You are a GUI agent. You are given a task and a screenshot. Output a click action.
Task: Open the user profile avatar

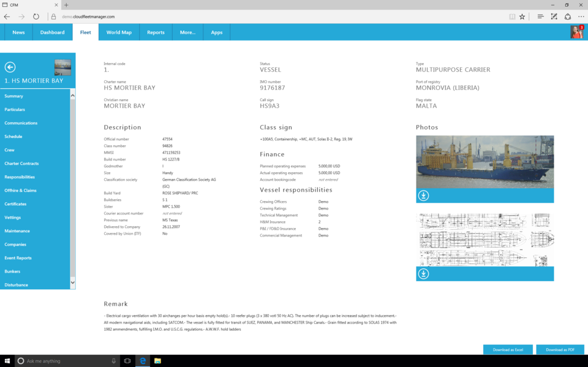(576, 32)
